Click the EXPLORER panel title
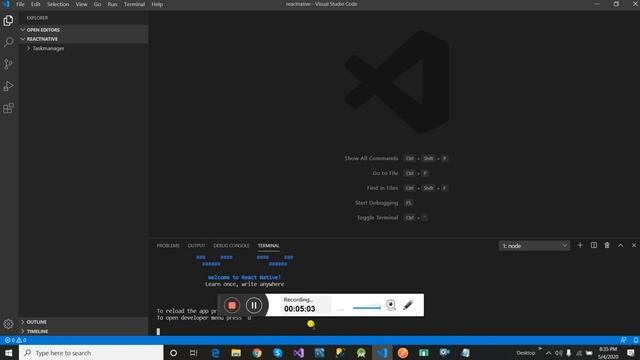 tap(37, 18)
